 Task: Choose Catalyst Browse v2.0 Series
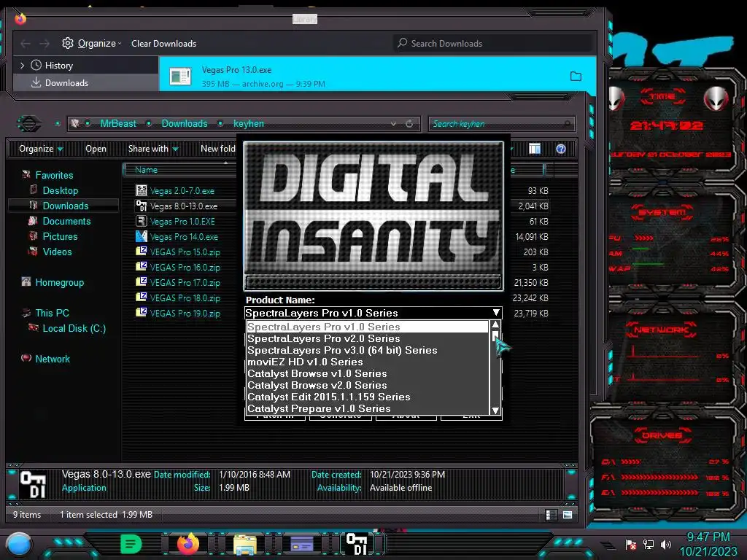click(x=367, y=385)
